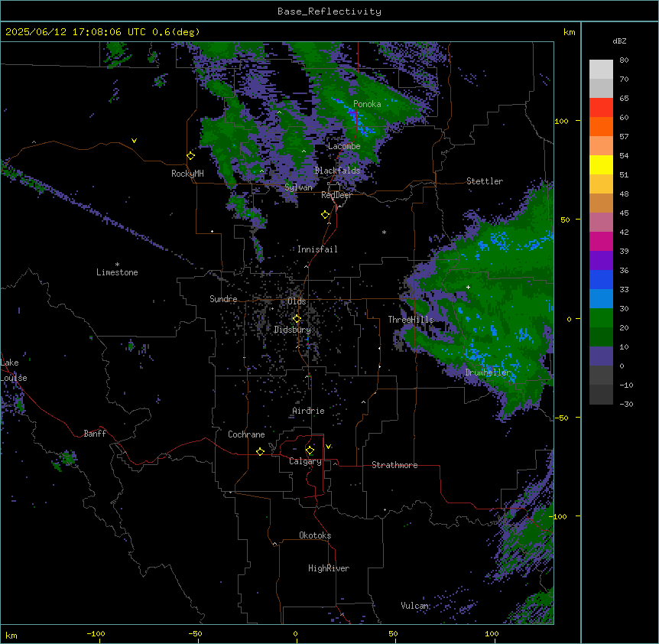Click the Base_Reflectivity title text
The image size is (659, 644).
[x=329, y=11]
